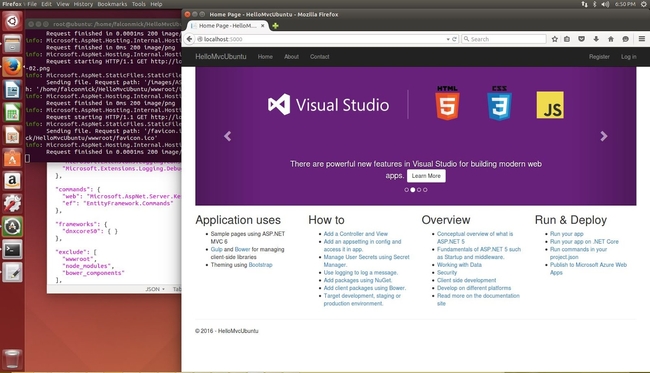This screenshot has height=373, width=650.
Task: Open the Terminal launcher icon
Action: (x=12, y=249)
